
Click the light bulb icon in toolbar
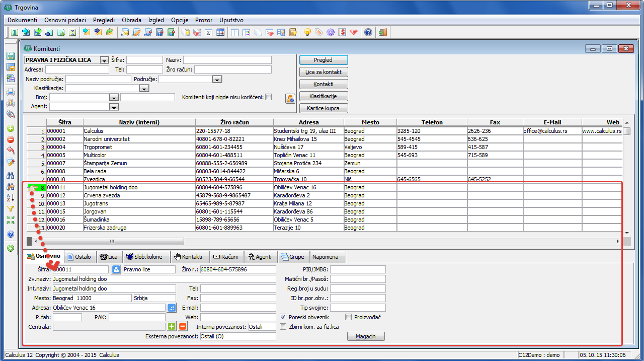click(307, 33)
